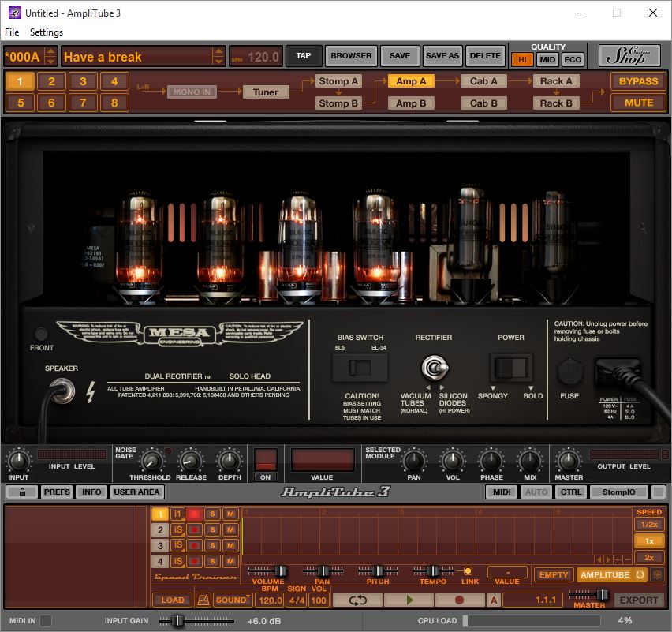Solo track 1

pos(212,514)
